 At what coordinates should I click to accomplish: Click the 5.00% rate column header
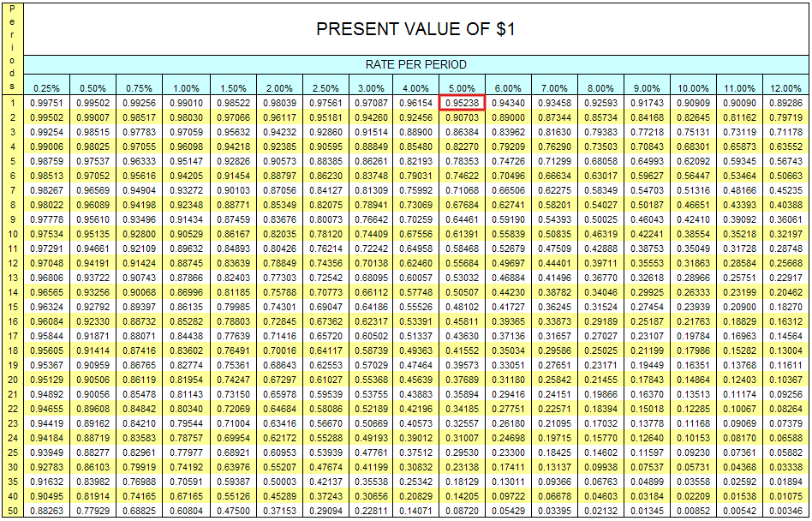[x=462, y=88]
